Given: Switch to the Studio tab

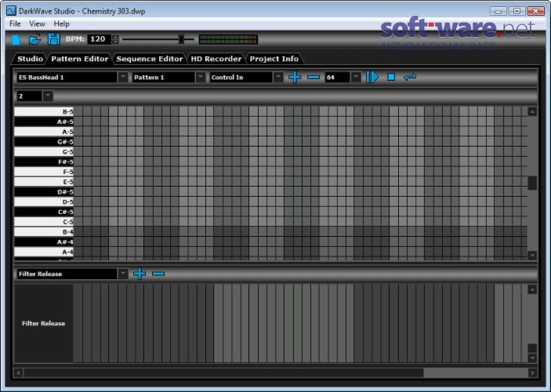Looking at the screenshot, I should 30,59.
